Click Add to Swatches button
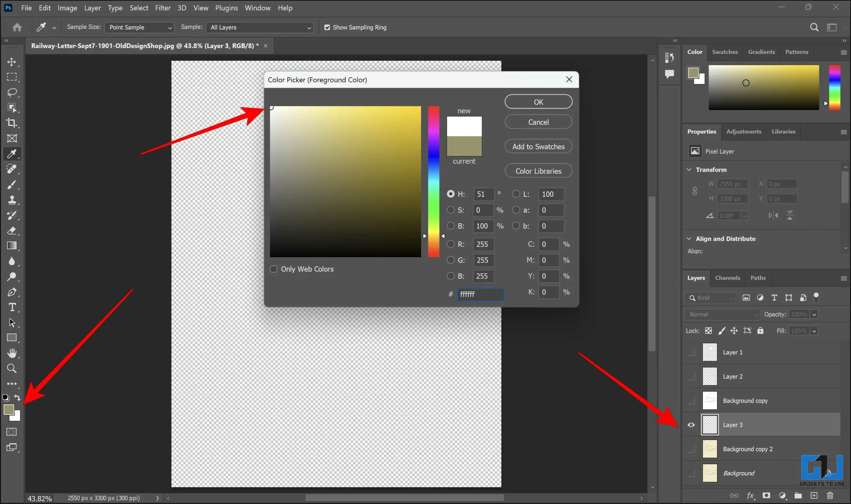Viewport: 851px width, 504px height. 538,147
